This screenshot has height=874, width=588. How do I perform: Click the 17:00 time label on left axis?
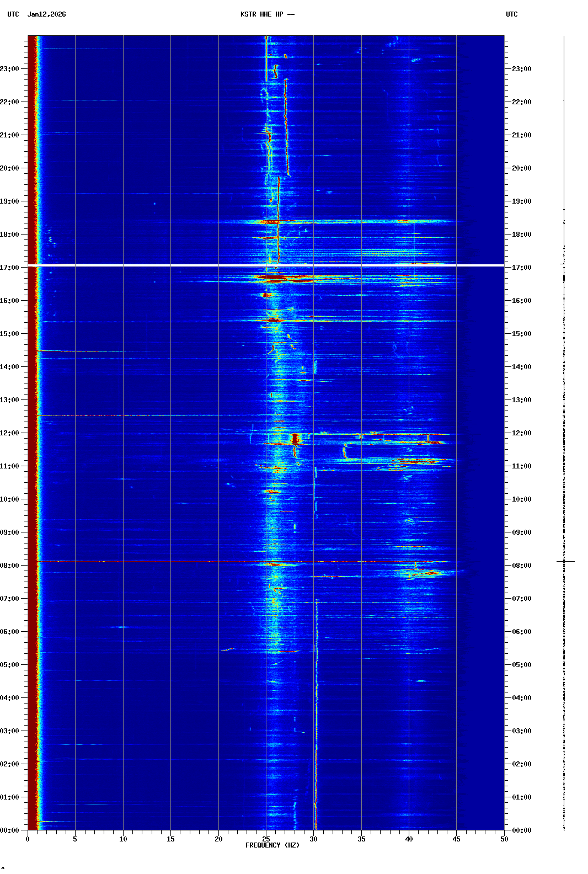click(9, 268)
